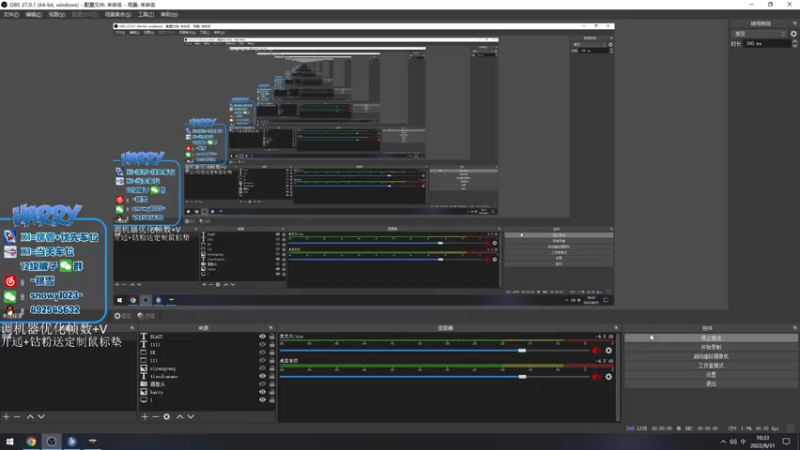
Task: Open the 文件(F) menu
Action: click(11, 15)
